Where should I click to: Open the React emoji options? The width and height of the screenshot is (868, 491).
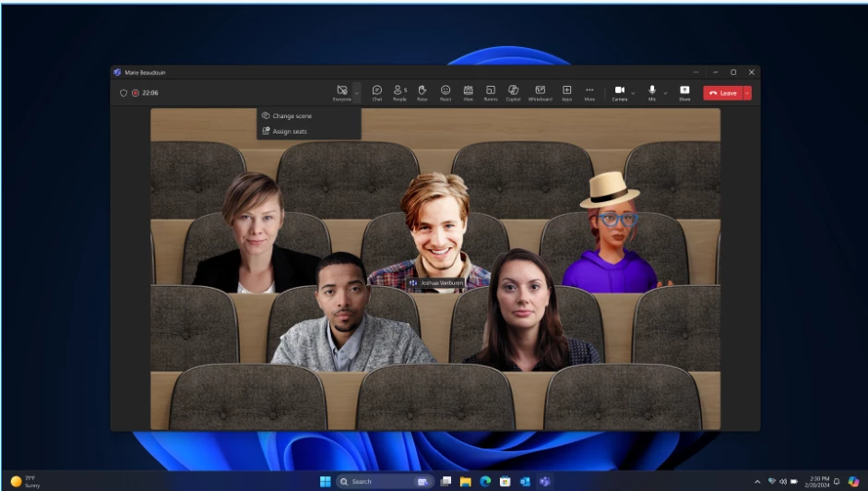coord(446,92)
